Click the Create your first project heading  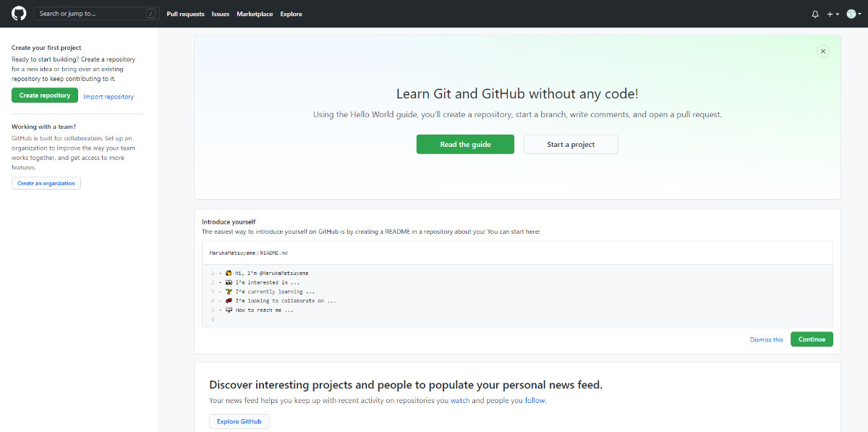point(46,48)
